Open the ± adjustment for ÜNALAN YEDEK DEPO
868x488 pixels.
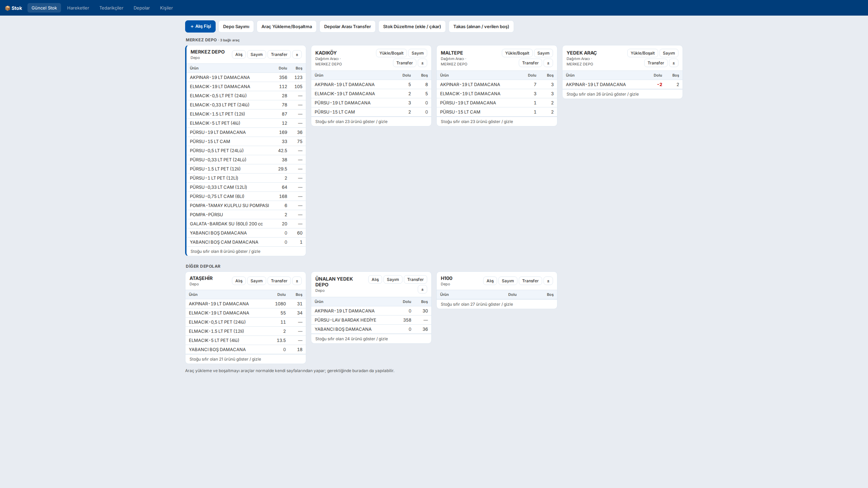(422, 289)
